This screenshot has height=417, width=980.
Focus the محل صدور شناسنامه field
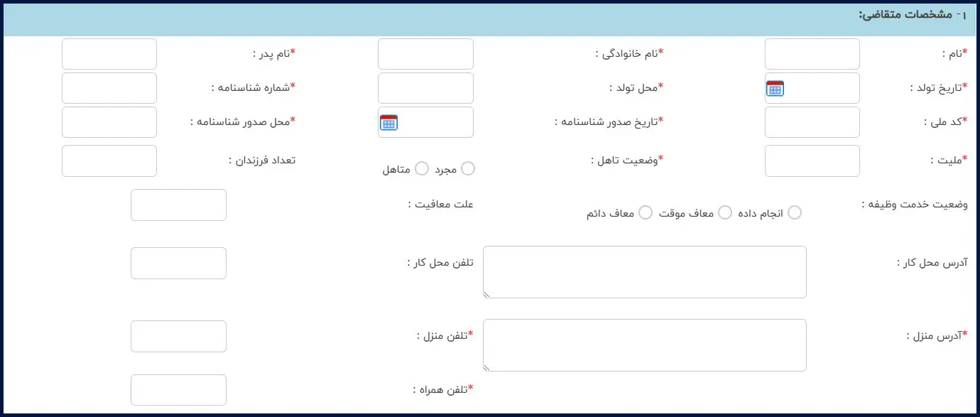point(109,122)
